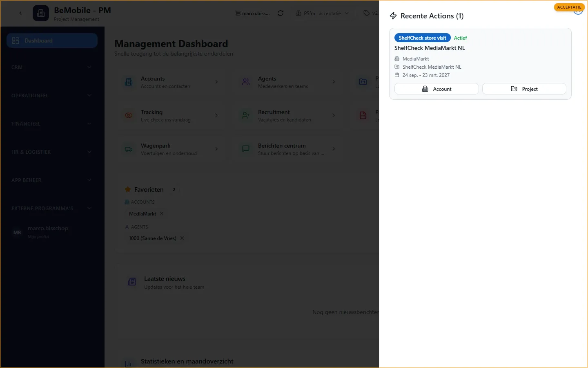Open the MediaMarkt favorite account chip
588x368 pixels.
click(143, 214)
